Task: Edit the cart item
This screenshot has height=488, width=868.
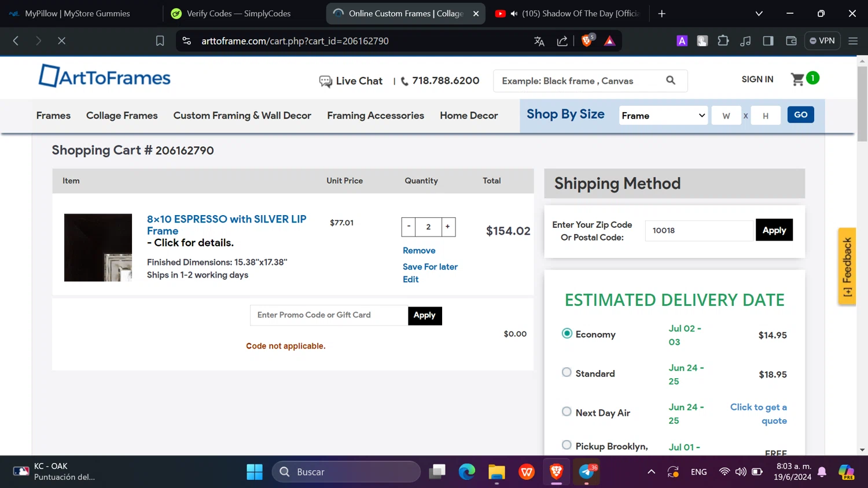Action: pos(410,279)
